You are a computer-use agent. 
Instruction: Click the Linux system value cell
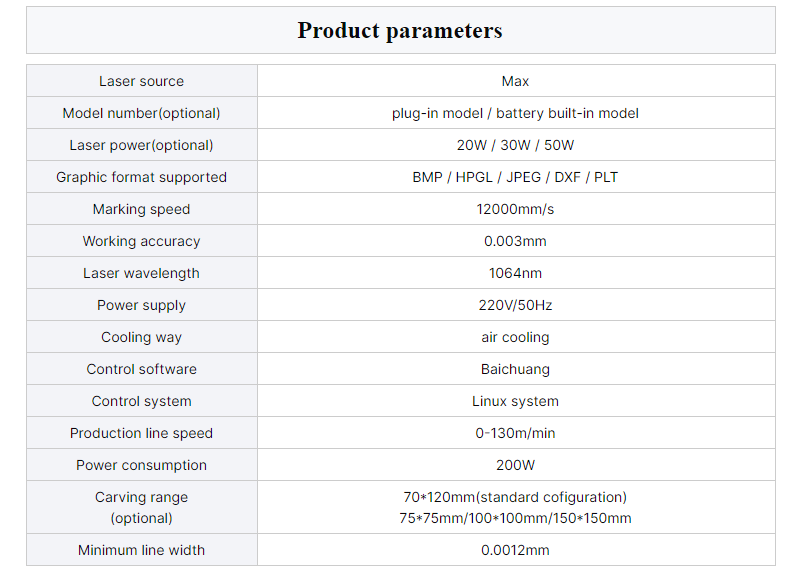click(516, 401)
